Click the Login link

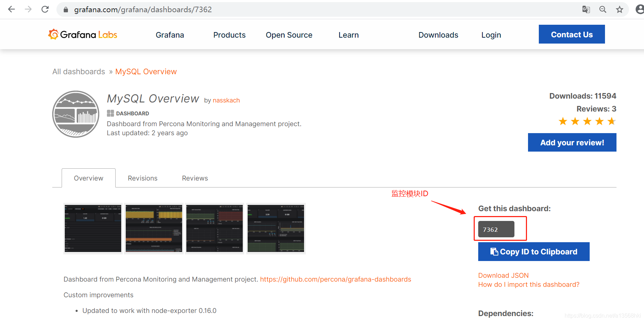point(491,35)
